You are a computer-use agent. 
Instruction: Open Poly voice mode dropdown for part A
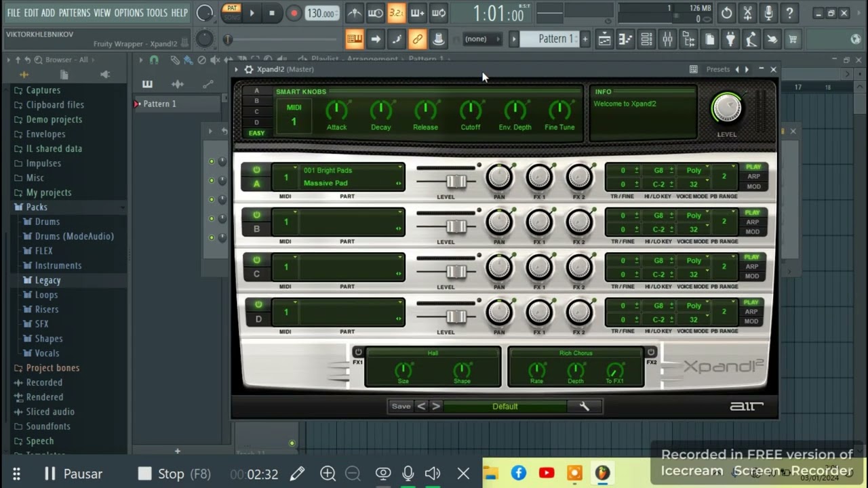[x=694, y=171]
